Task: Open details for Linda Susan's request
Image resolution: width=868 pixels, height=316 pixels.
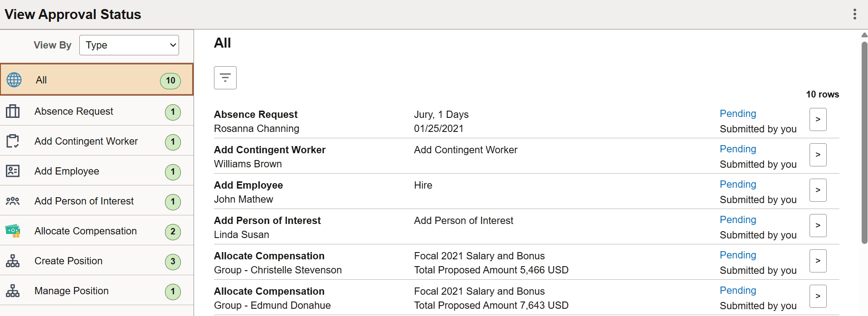Action: tap(818, 225)
